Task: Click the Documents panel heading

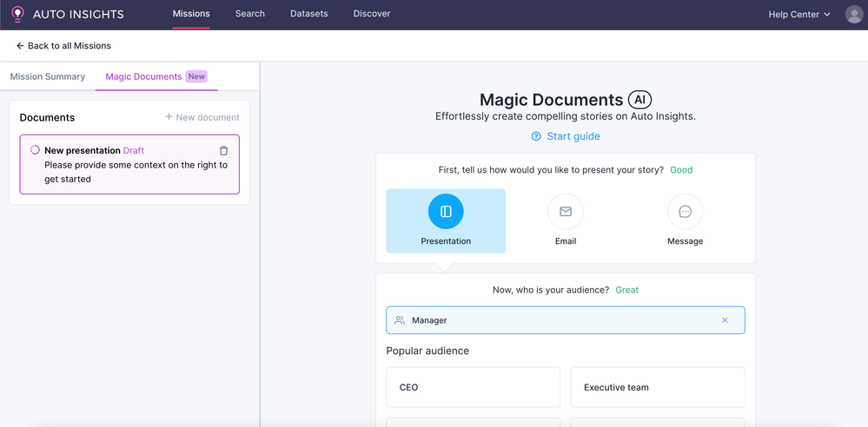Action: click(x=47, y=117)
